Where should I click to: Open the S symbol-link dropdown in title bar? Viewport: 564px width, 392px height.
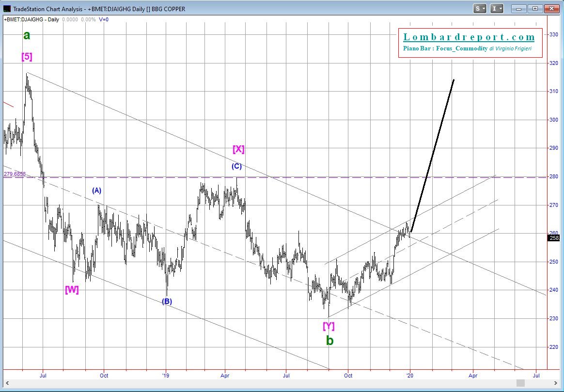tap(481, 8)
